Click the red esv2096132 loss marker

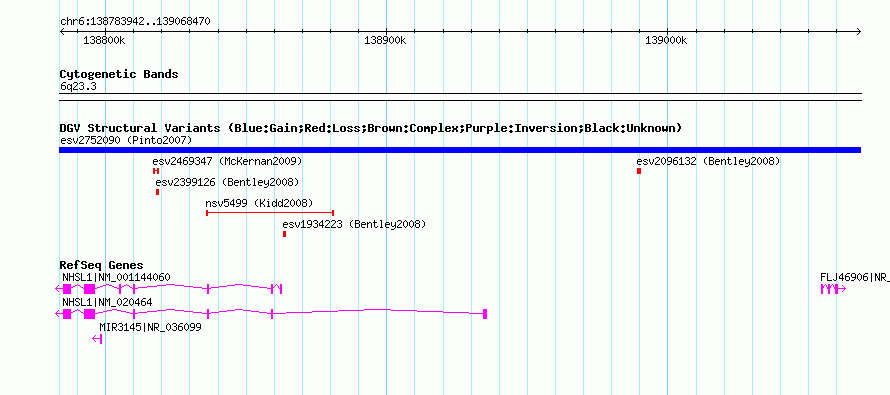tap(639, 171)
